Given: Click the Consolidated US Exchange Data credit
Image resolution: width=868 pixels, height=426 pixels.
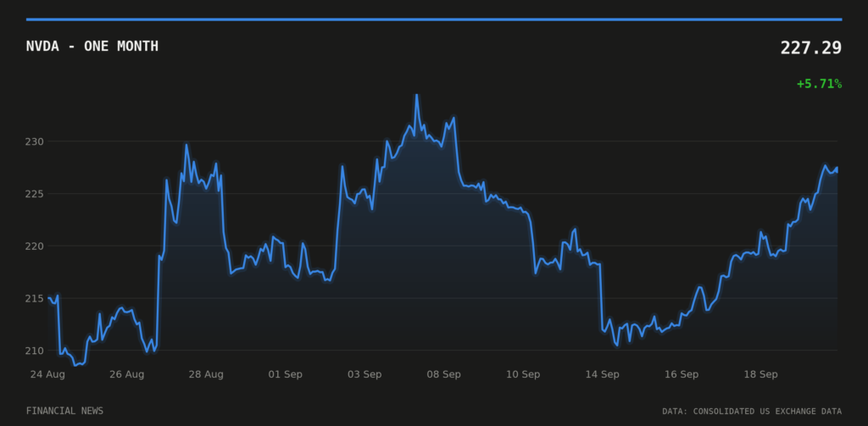Looking at the screenshot, I should 752,412.
